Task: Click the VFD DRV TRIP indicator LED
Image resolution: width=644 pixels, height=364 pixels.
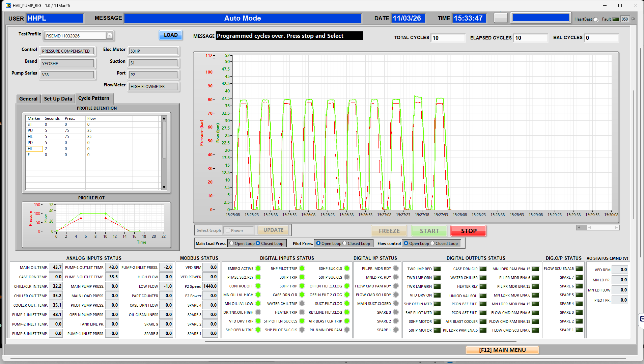Action: coord(258,321)
